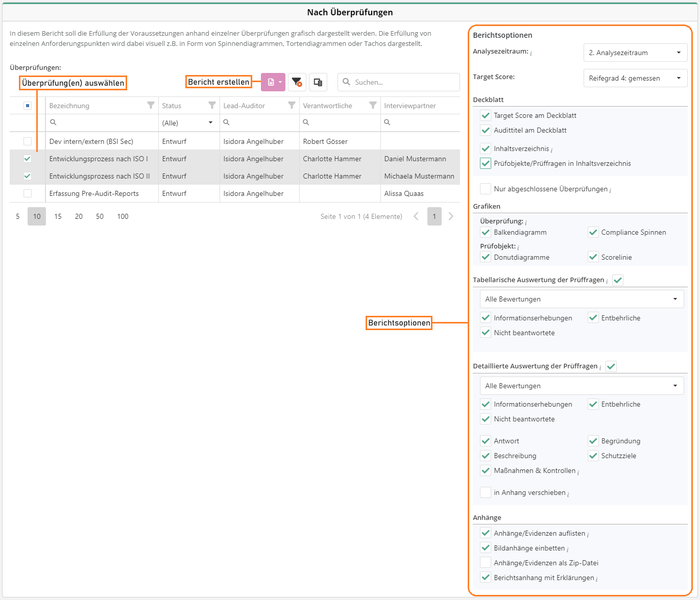The image size is (700, 600).
Task: Set page size to 50
Action: point(100,216)
